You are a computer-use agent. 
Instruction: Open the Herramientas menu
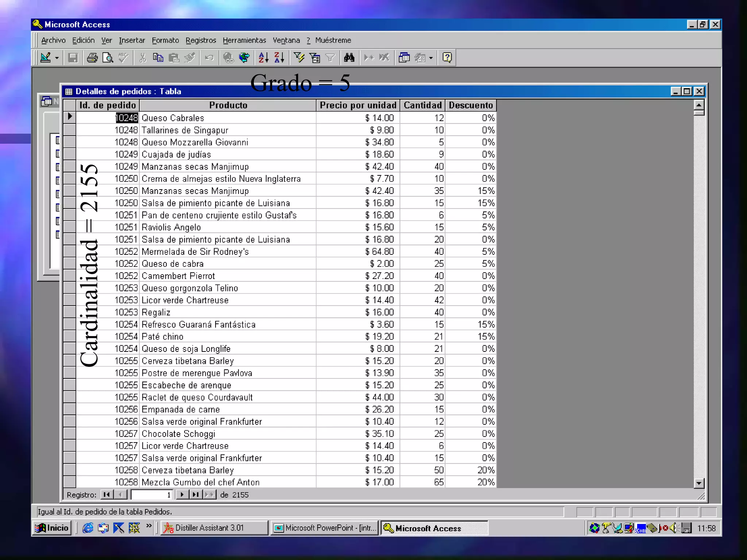[244, 40]
